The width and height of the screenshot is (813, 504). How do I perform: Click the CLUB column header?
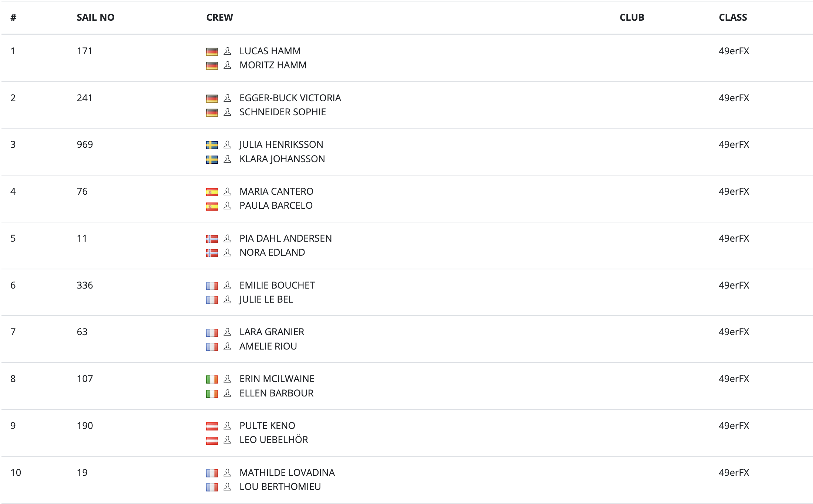(632, 17)
